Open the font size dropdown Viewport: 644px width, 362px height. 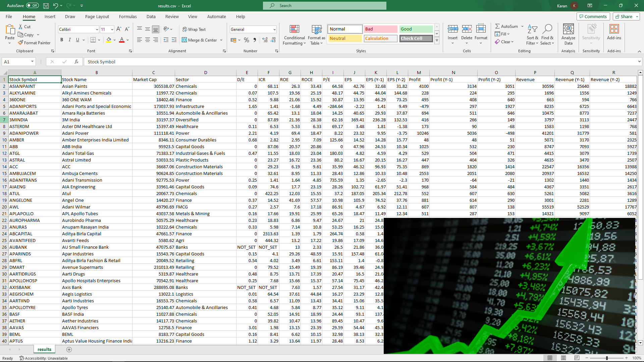112,29
